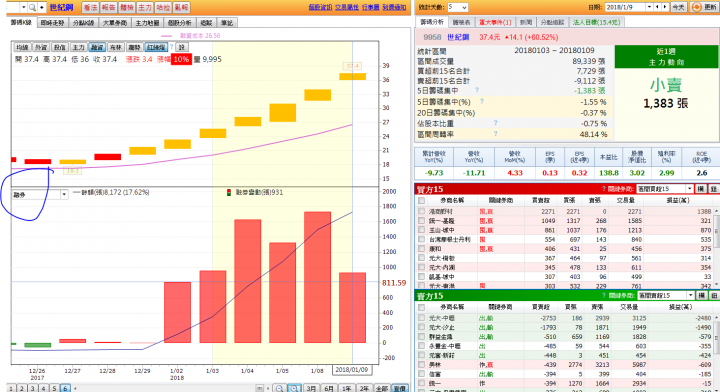Click help icon next to 佔股本比重
Viewport: 720px width, 392px height.
495,123
